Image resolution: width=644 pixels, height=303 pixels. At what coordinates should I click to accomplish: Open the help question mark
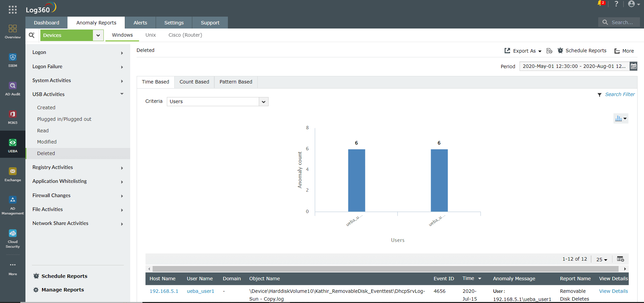(x=616, y=4)
